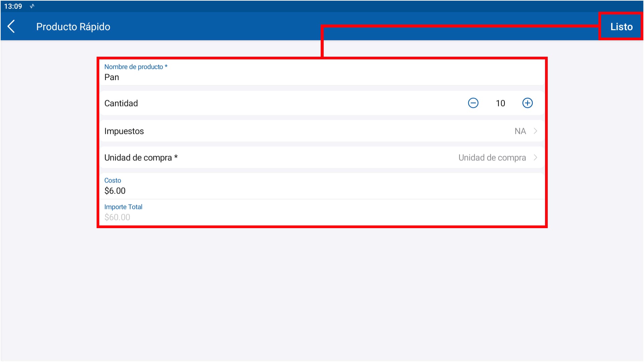Tap the Cantidad row label

[121, 103]
